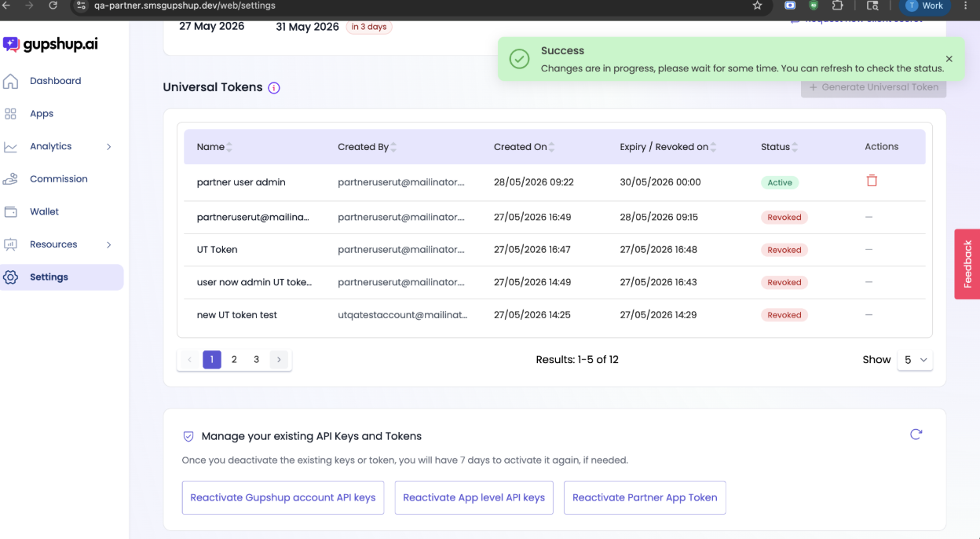Open the Work profile button
This screenshot has height=539, width=980.
(x=925, y=5)
